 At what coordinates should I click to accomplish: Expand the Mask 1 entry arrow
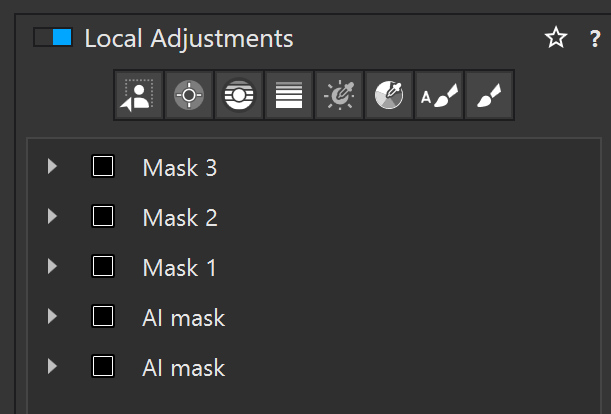coord(53,266)
